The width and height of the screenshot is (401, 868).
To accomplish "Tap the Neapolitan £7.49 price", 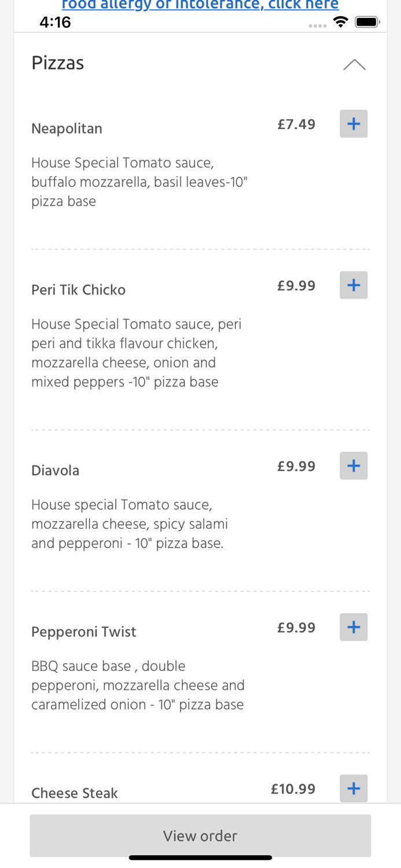I will (x=296, y=124).
